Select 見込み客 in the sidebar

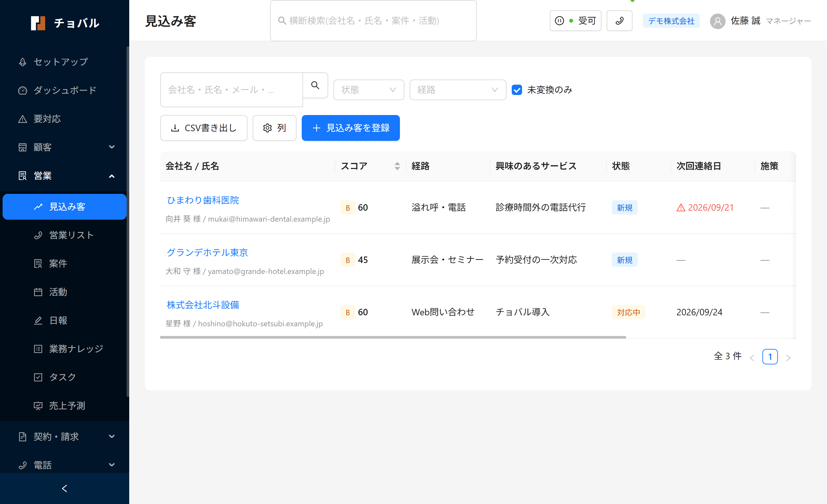pos(64,207)
